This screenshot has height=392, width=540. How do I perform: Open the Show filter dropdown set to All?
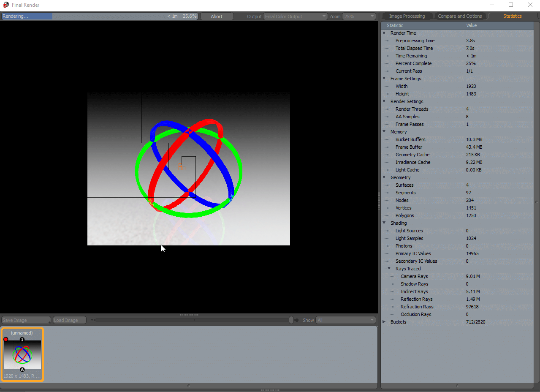tap(346, 320)
